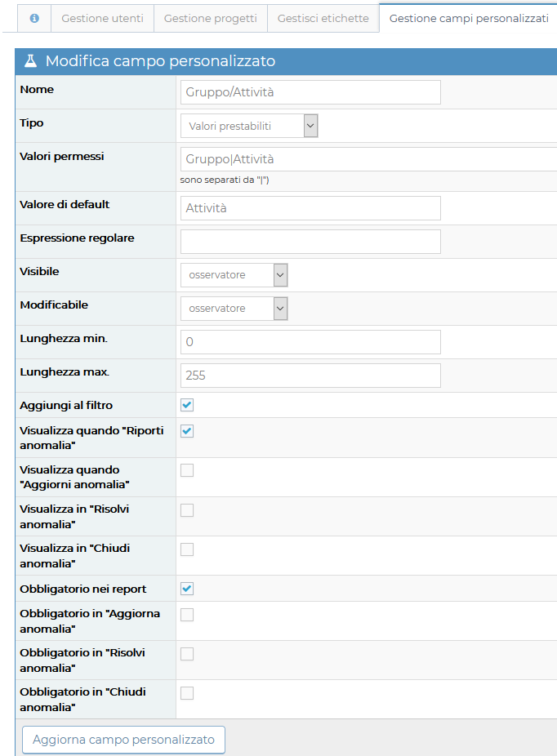Viewport: 557px width, 756px height.
Task: Click the flask icon in header
Action: (31, 61)
